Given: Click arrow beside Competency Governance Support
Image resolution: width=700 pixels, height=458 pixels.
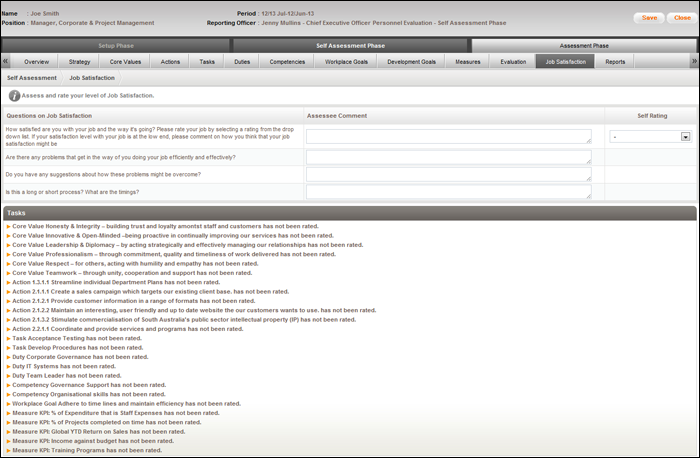Looking at the screenshot, I should [x=8, y=385].
